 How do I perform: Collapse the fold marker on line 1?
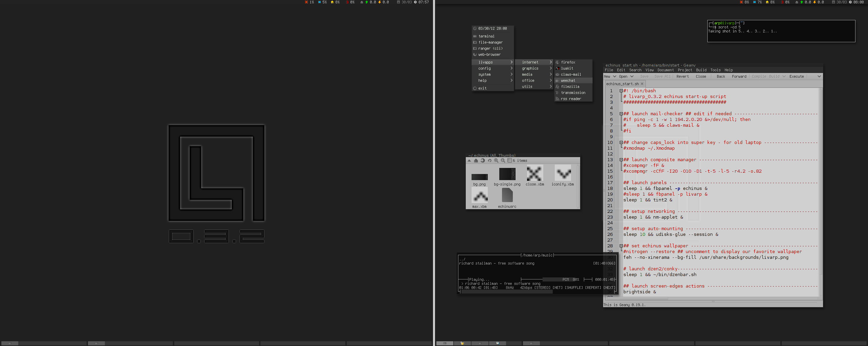point(621,91)
